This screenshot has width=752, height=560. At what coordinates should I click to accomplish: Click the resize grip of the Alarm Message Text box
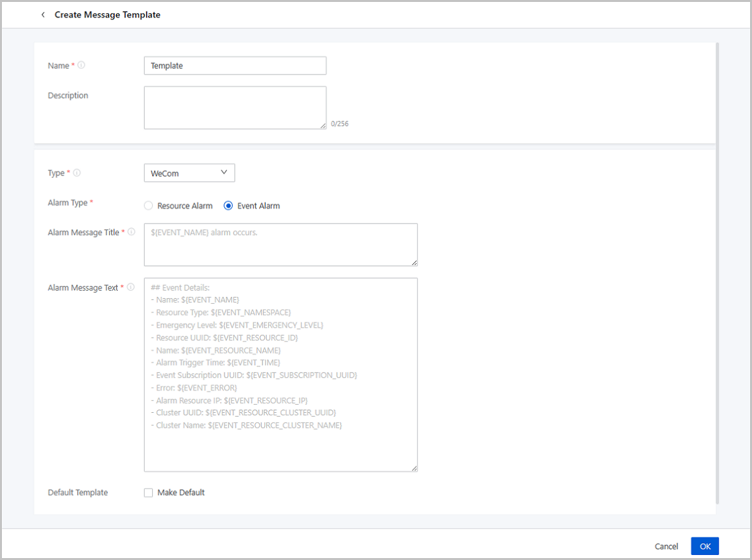pyautogui.click(x=414, y=468)
